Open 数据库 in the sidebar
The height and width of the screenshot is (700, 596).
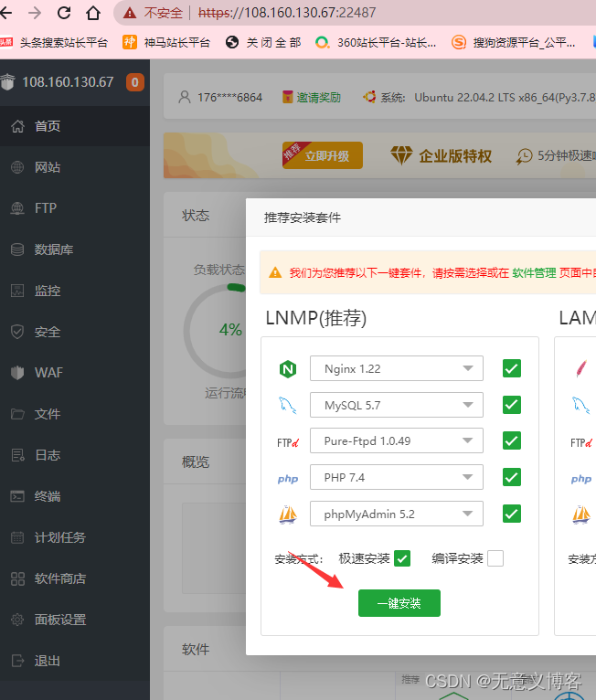75,249
